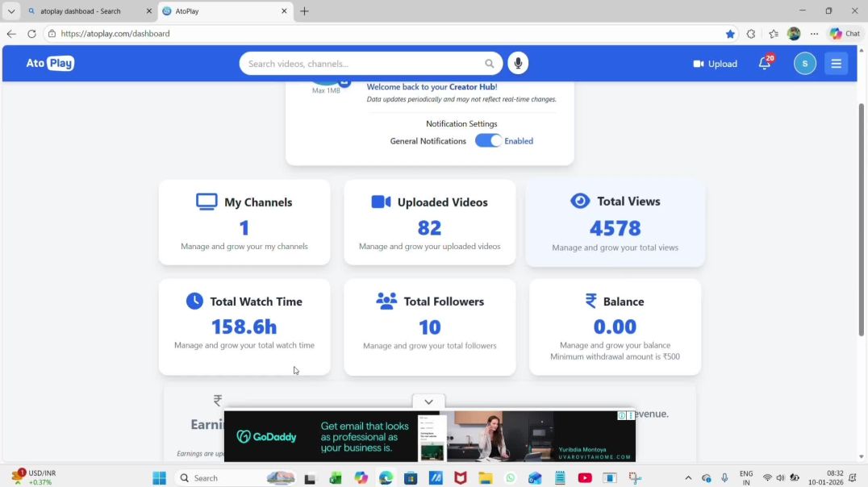Disable General Notifications
Viewport: 868px width, 487px height.
(487, 140)
